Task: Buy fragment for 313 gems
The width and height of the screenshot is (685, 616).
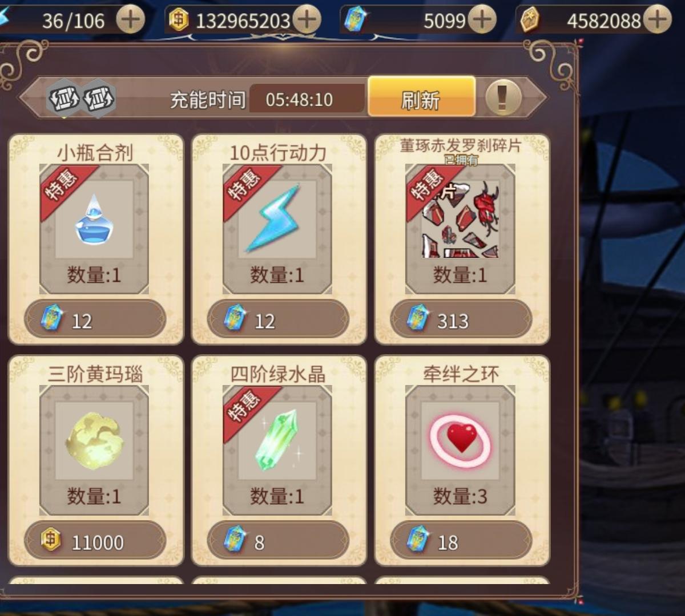Action: click(461, 319)
